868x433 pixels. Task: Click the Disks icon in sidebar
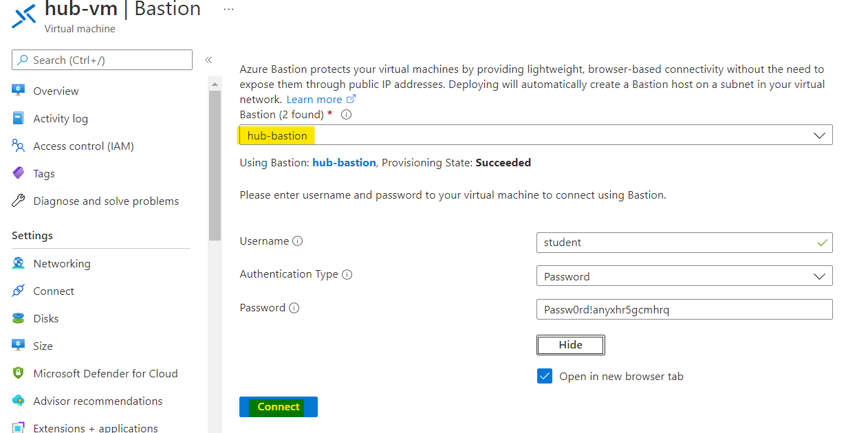pos(19,318)
